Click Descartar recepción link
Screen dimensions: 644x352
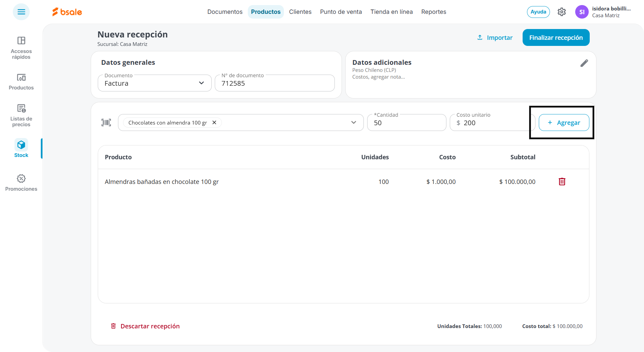145,326
